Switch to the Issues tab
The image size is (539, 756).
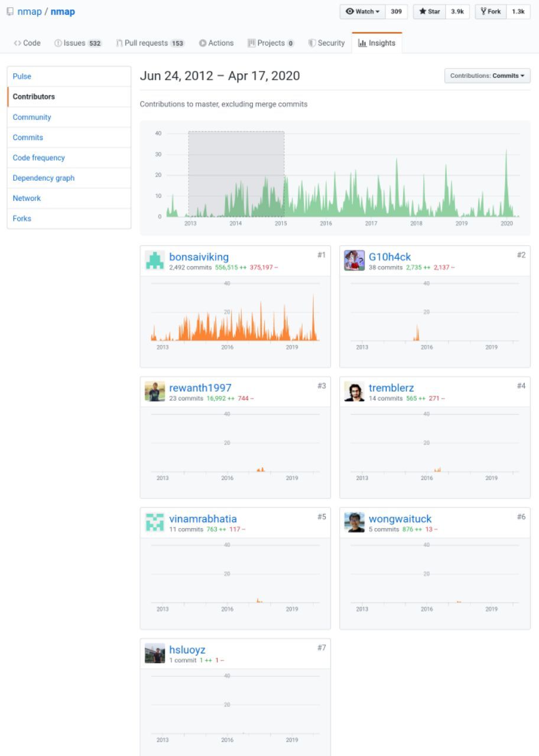click(x=78, y=43)
